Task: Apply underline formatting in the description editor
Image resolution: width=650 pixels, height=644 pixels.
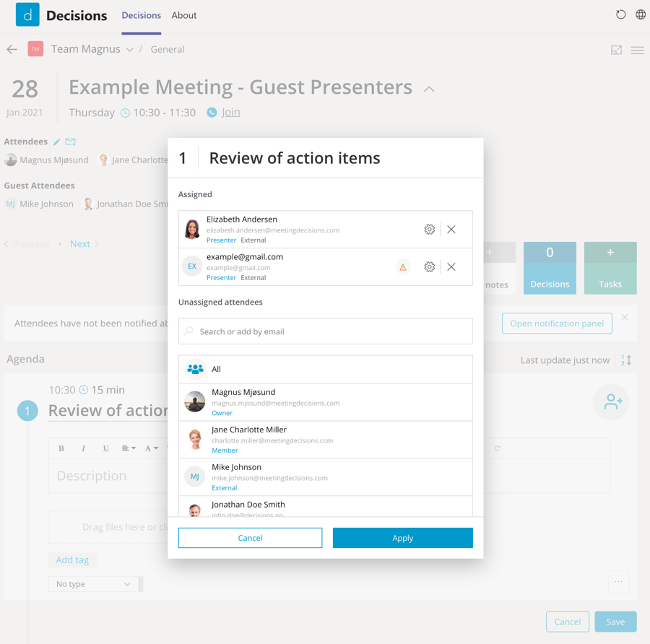Action: pyautogui.click(x=105, y=448)
